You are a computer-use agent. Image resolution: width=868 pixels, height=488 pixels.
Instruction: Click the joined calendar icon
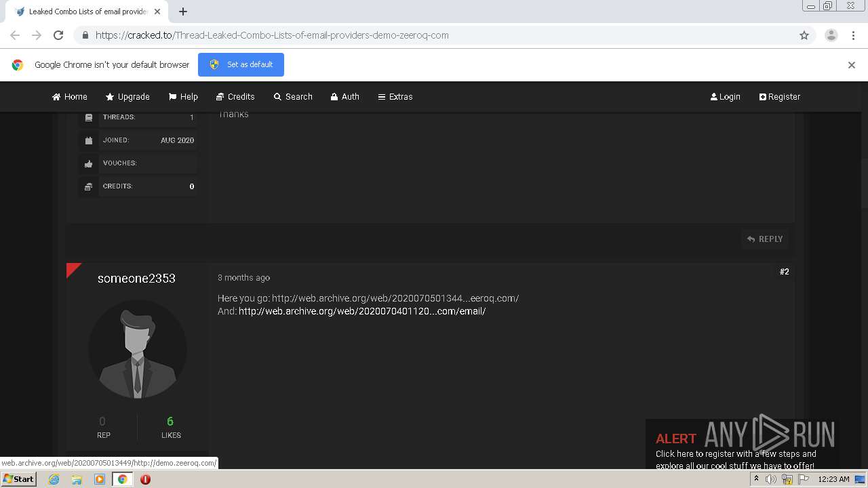coord(89,140)
